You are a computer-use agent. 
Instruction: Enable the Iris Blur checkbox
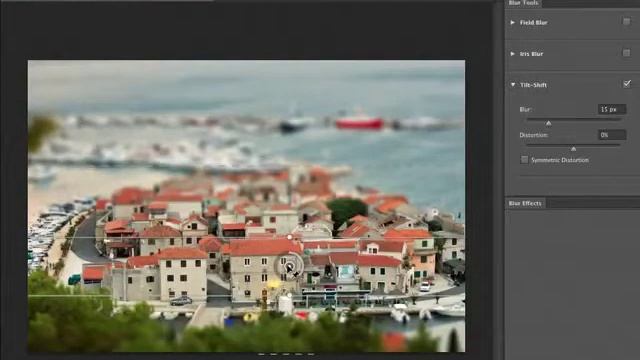point(626,53)
